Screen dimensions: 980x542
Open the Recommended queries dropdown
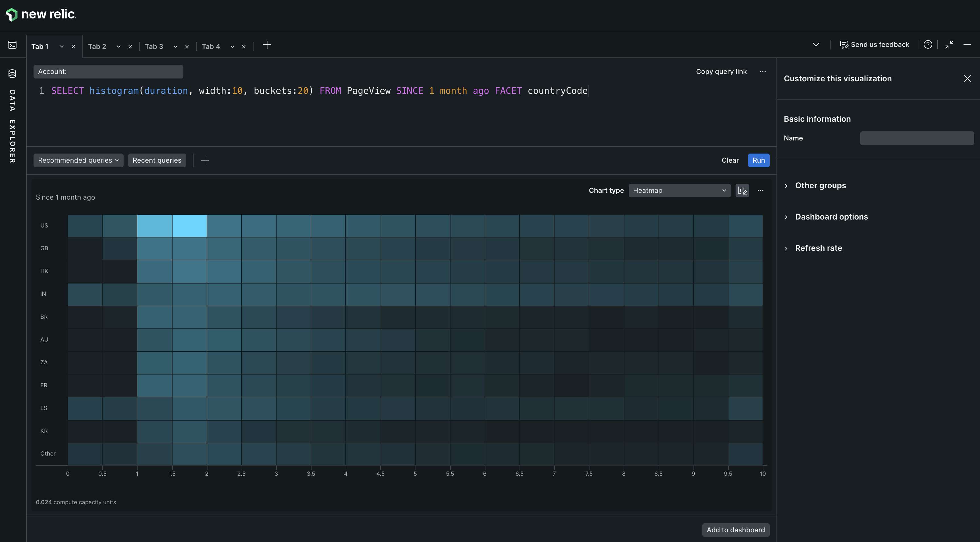tap(78, 160)
